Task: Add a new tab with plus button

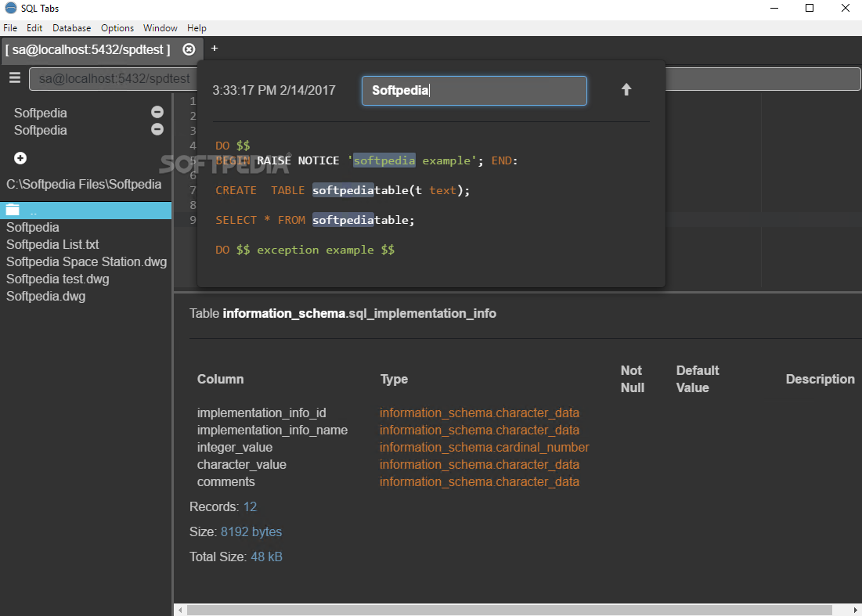Action: [215, 49]
